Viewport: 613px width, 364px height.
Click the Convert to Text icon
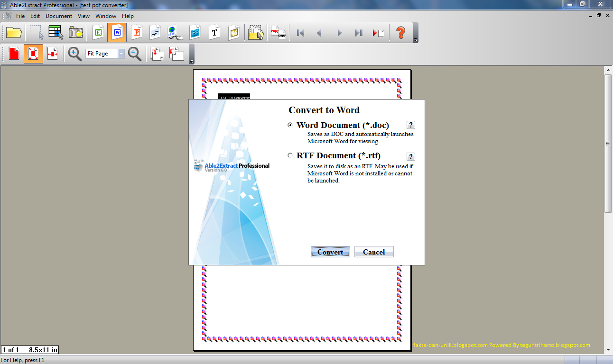(214, 33)
